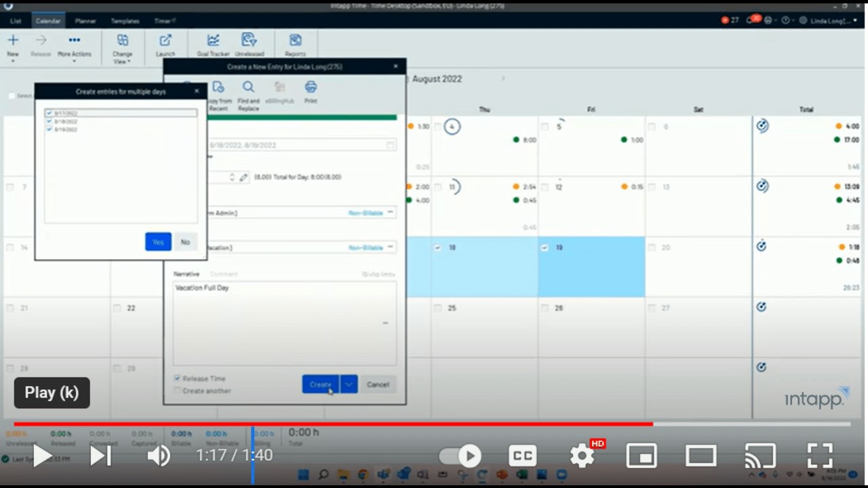Click the date range input field
The height and width of the screenshot is (488, 868).
tap(301, 145)
